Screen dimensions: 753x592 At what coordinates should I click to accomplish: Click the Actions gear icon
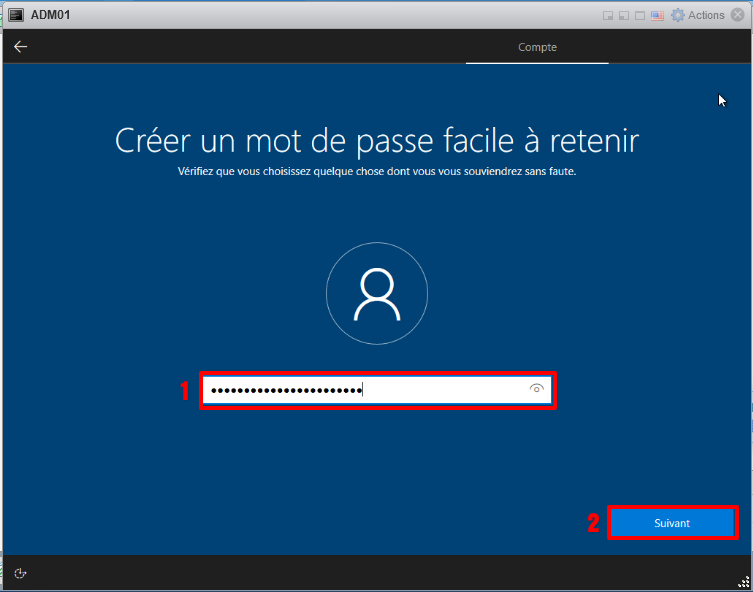tap(678, 15)
